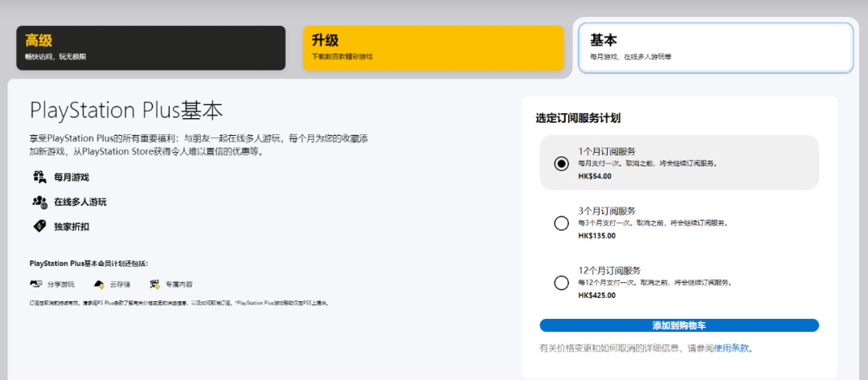The image size is (868, 380).
Task: Click the 添加到购物车 button
Action: [679, 325]
